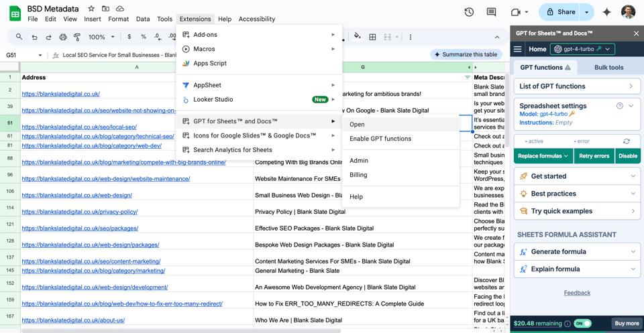Click the Retry errors button

pos(594,156)
